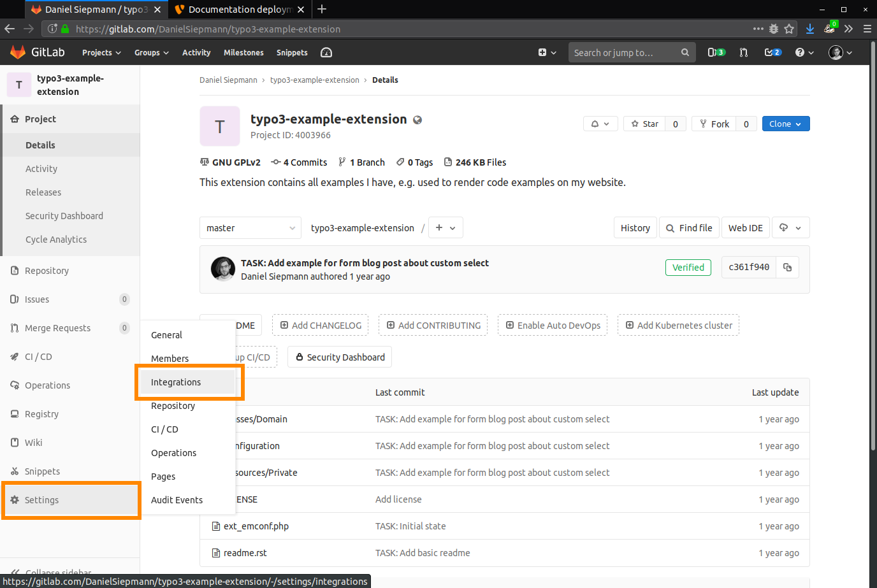Click Add CHANGELOG button
Image resolution: width=877 pixels, height=588 pixels.
pos(321,325)
